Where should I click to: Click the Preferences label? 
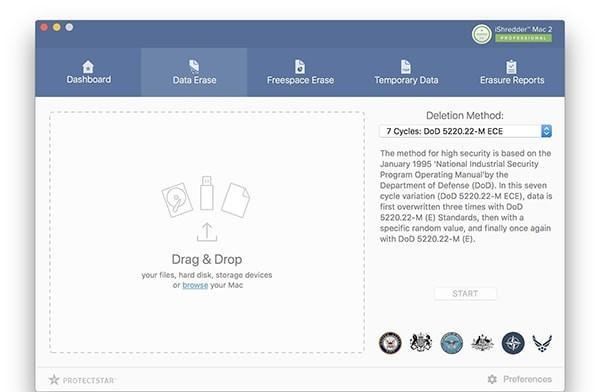pos(527,379)
